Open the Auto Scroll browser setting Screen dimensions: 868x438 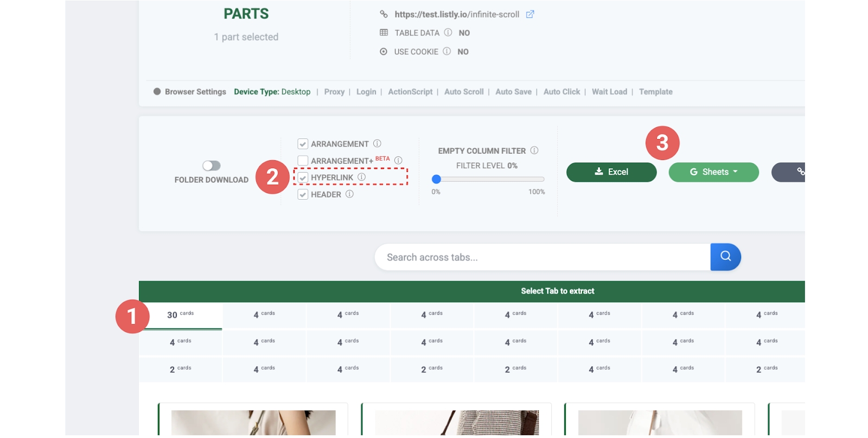coord(464,92)
